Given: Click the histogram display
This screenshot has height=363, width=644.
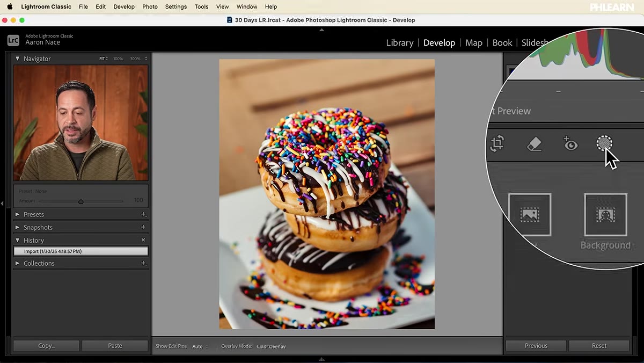Looking at the screenshot, I should click(x=582, y=54).
